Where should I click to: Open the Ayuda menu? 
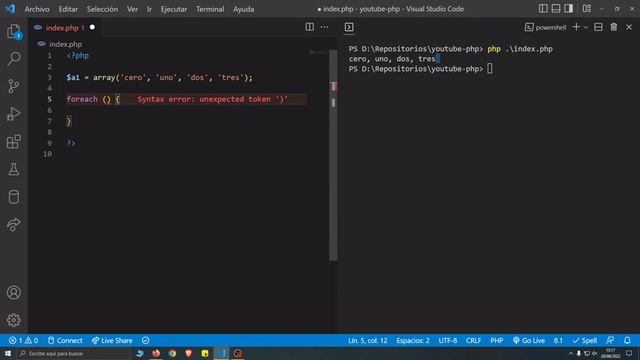[x=244, y=9]
